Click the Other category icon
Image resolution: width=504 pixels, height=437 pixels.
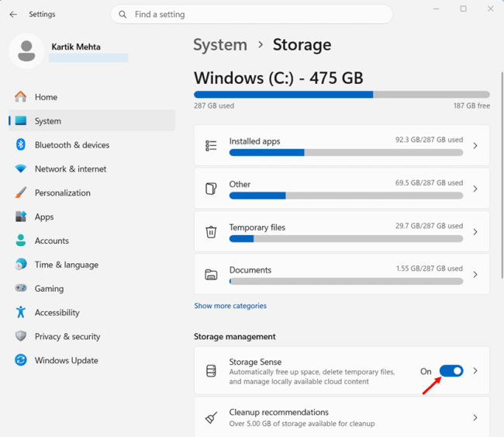pos(211,189)
